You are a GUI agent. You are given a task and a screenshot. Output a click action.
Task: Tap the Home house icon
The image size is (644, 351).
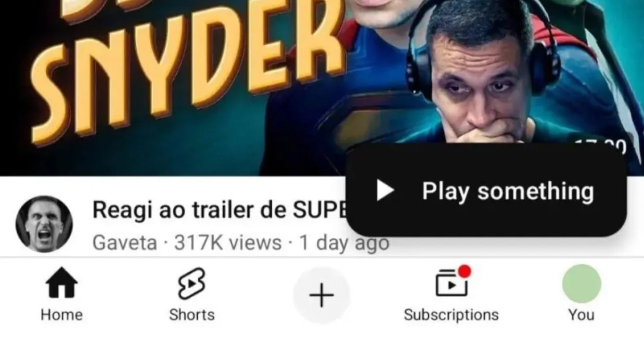click(61, 283)
